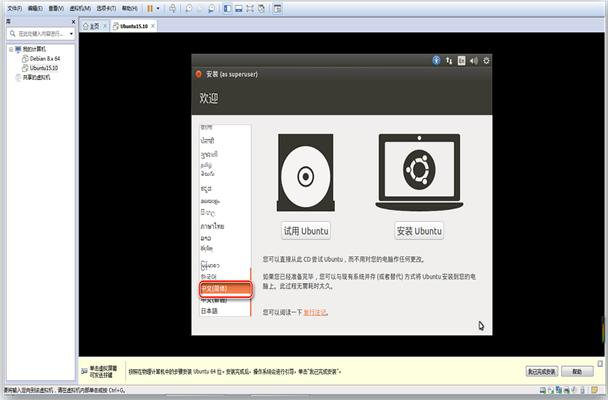Screen dimensions: 608x400
Task: Click the 安装 Ubuntu button
Action: pos(419,231)
